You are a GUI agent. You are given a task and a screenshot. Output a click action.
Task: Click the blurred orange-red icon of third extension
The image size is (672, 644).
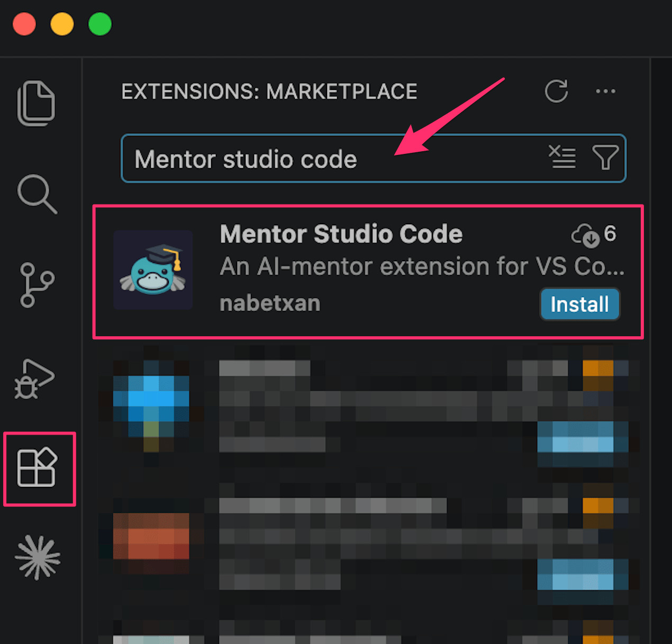pyautogui.click(x=151, y=535)
